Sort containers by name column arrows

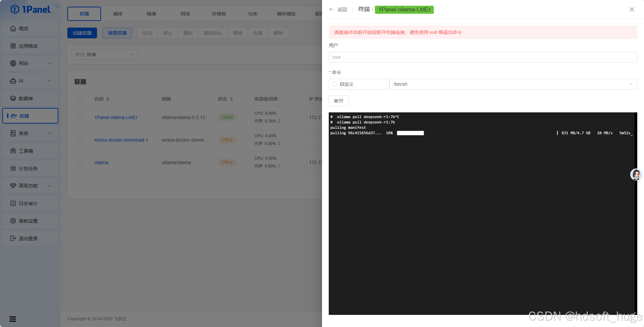point(108,99)
